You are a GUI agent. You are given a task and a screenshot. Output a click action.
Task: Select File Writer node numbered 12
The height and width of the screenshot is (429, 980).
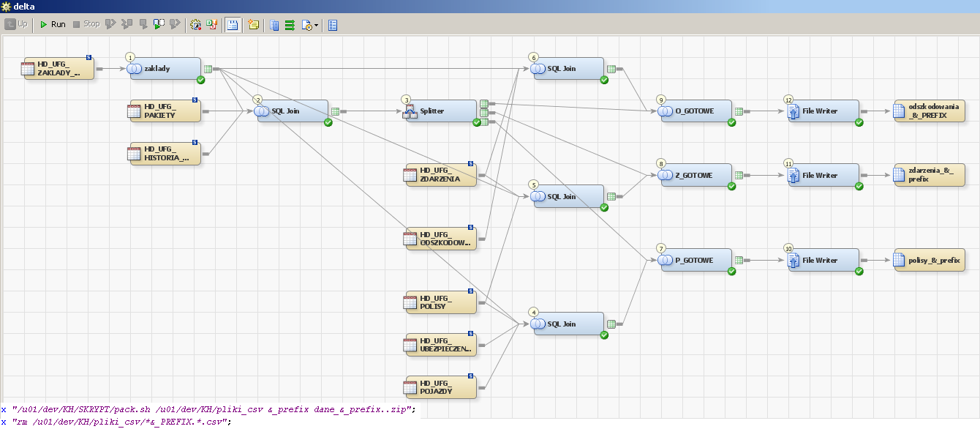point(823,111)
